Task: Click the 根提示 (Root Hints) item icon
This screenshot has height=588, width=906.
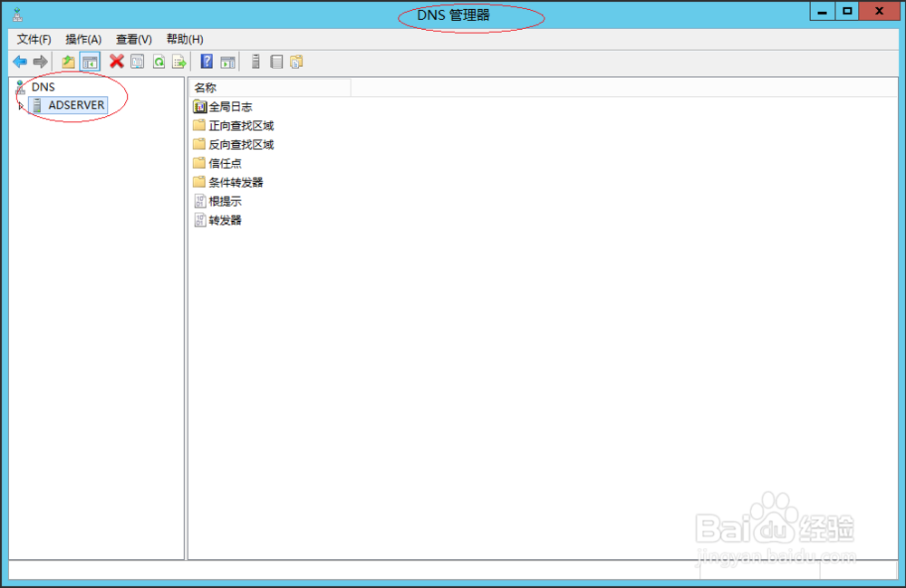Action: pos(201,200)
